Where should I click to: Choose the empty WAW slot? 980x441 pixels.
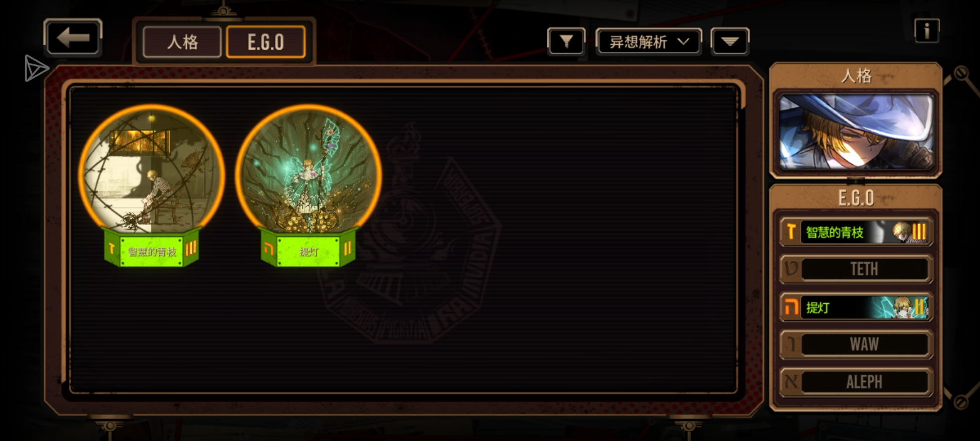(x=856, y=344)
